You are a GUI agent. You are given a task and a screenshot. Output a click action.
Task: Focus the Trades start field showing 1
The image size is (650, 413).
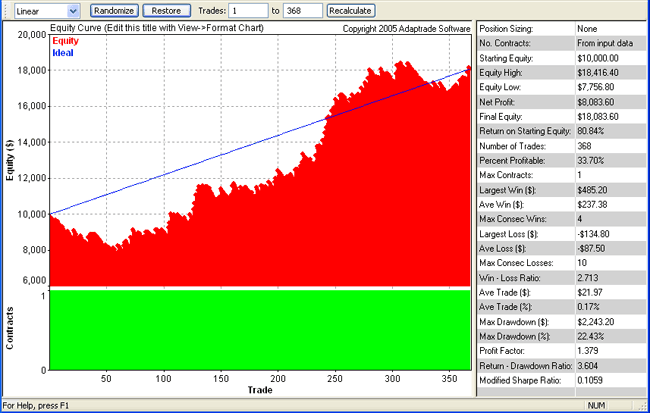click(248, 11)
